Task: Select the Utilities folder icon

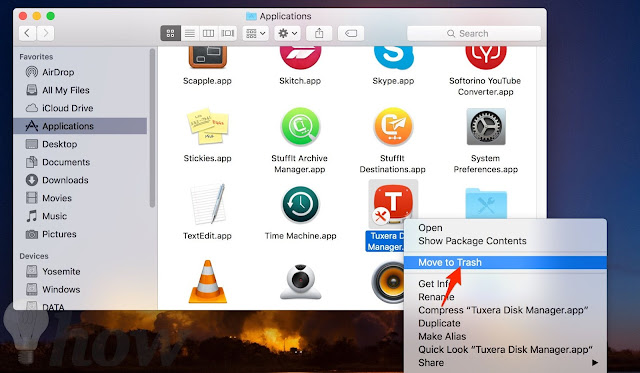Action: (486, 204)
